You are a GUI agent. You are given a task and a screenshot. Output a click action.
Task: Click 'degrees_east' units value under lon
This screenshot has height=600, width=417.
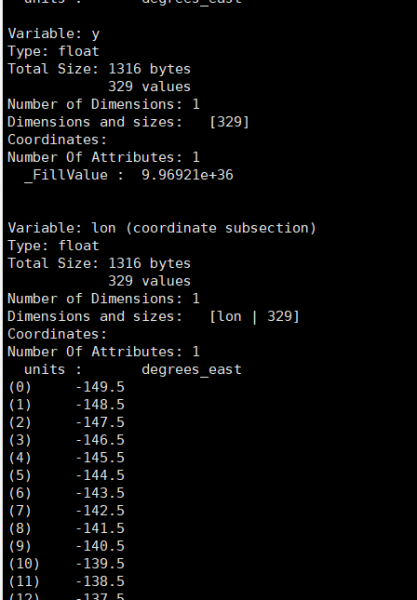191,370
